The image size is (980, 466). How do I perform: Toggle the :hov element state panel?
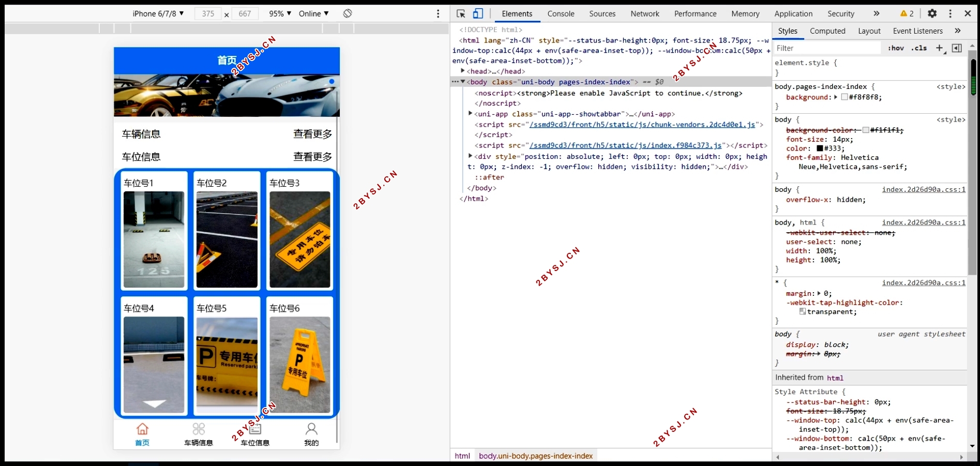click(x=896, y=48)
